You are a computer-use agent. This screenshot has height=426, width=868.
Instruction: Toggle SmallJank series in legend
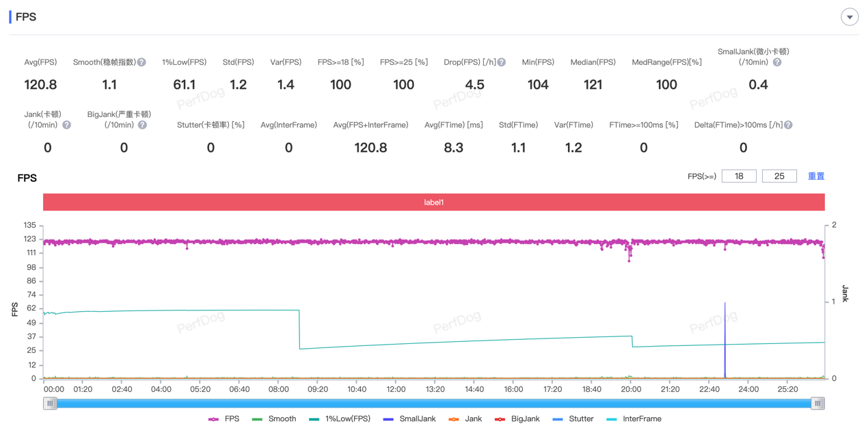[409, 418]
